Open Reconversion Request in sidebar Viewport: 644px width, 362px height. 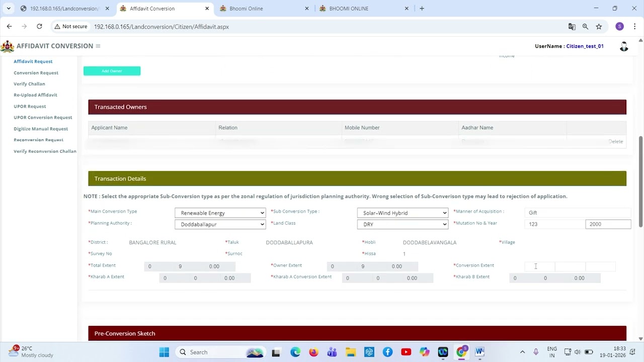38,140
